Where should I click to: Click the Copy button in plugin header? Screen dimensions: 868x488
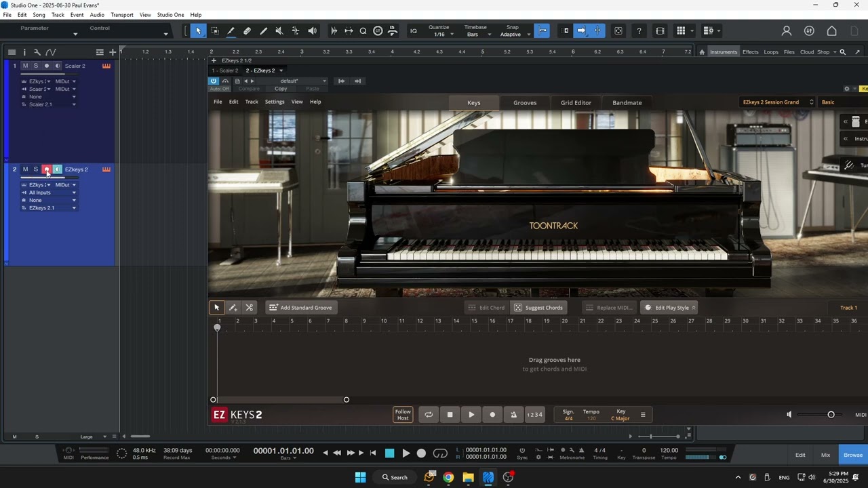(281, 89)
